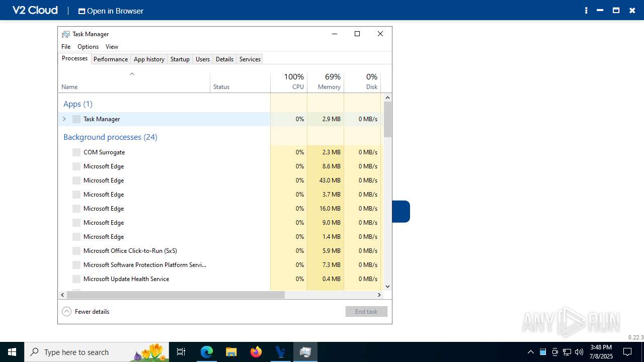Close the Task Manager window
Screen dimensions: 644x362
click(x=380, y=34)
